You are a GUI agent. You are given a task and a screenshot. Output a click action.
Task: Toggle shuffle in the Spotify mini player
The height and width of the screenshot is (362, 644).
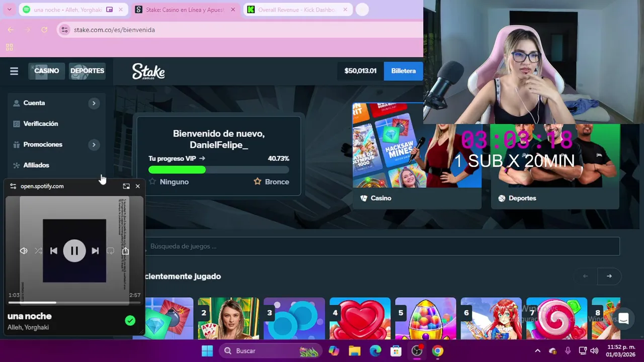[38, 250]
